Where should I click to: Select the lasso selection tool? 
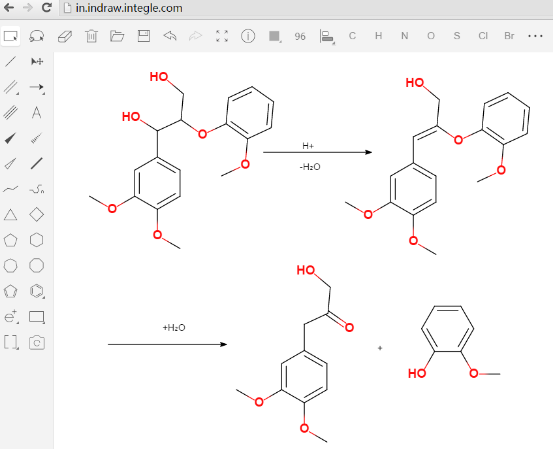37,36
